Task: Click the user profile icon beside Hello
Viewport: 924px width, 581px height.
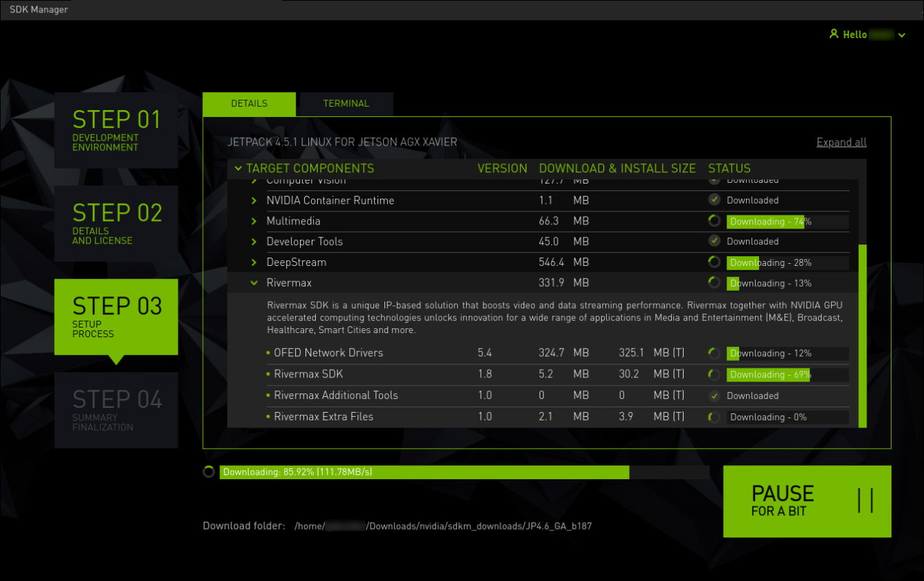Action: point(834,34)
